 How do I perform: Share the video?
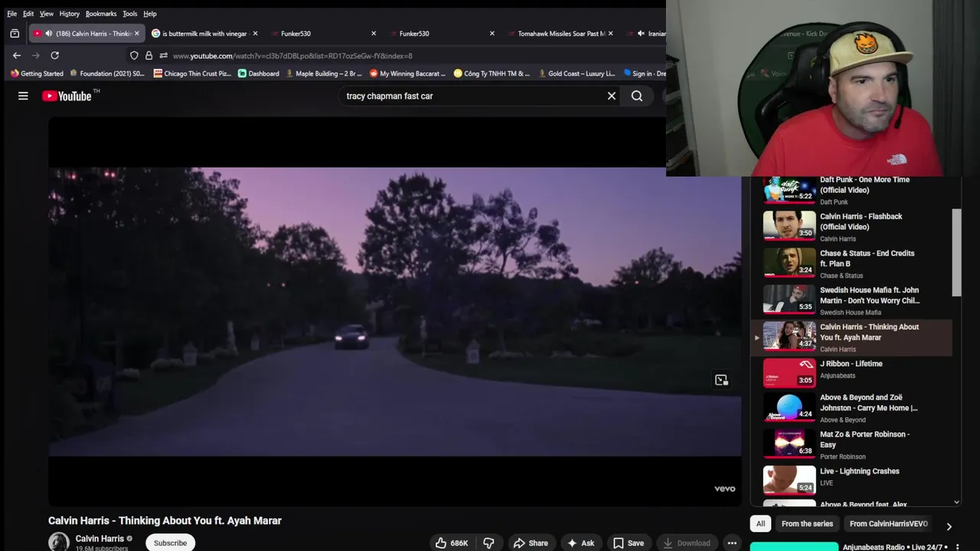coord(531,543)
